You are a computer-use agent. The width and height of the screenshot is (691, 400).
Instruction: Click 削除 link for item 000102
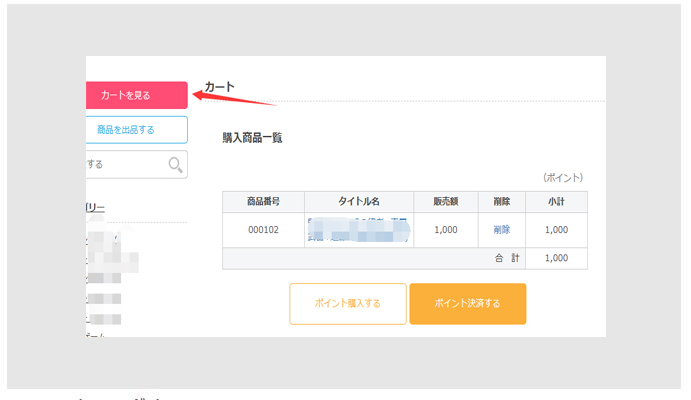(501, 230)
